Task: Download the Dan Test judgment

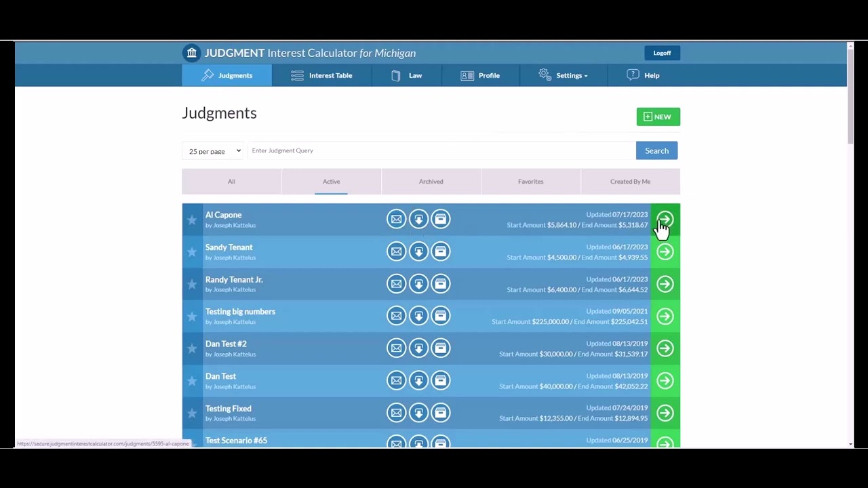Action: pos(418,380)
